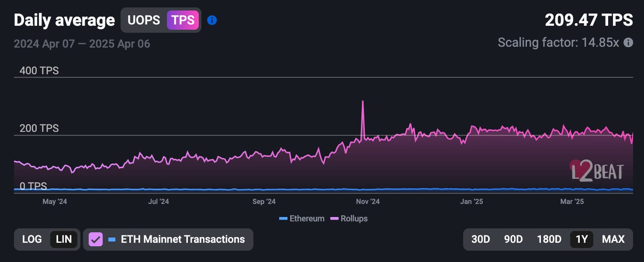Select the ETH Mainnet Transactions label
644x262 pixels.
pyautogui.click(x=183, y=239)
